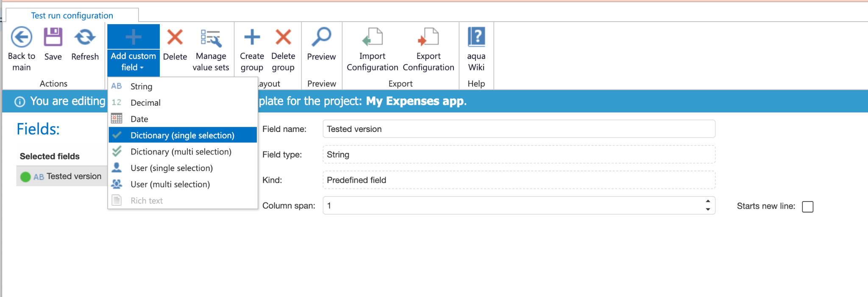
Task: Click Import Configuration
Action: 372,38
